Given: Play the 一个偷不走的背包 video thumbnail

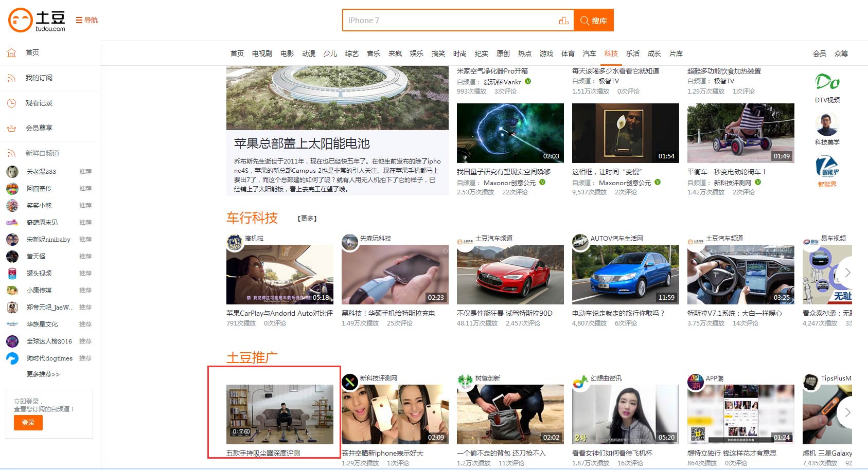Looking at the screenshot, I should (510, 414).
